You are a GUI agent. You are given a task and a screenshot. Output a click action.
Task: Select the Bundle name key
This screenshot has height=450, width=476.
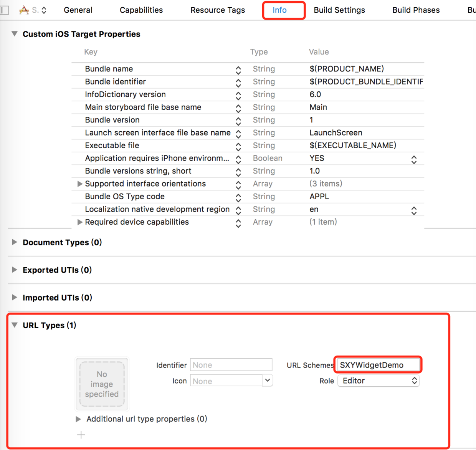[x=109, y=69]
